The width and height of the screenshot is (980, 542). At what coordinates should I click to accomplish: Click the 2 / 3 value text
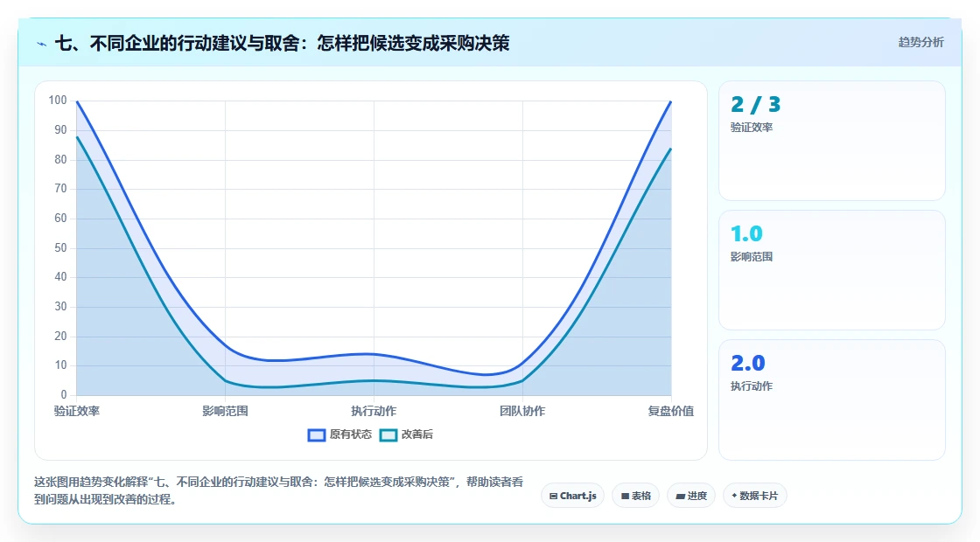[x=756, y=104]
